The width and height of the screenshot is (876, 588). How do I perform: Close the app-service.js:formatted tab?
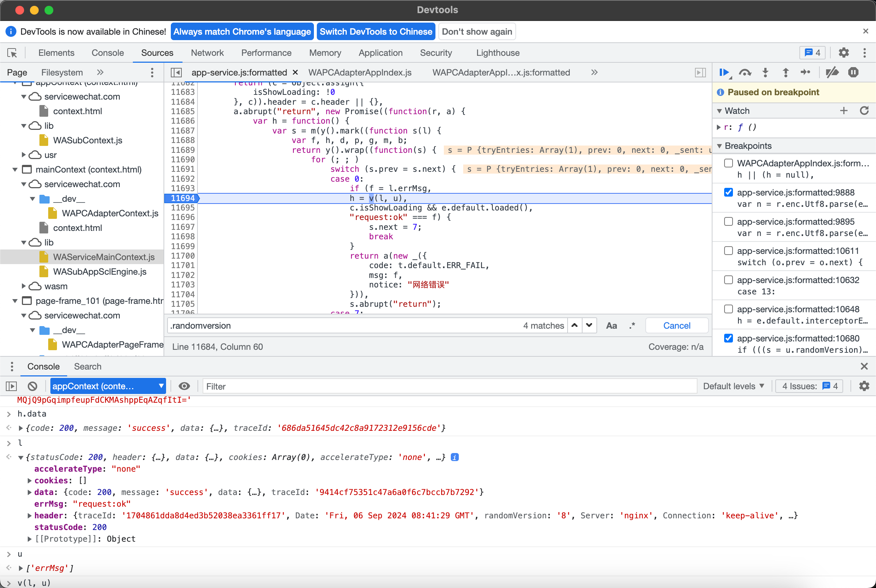click(x=295, y=72)
